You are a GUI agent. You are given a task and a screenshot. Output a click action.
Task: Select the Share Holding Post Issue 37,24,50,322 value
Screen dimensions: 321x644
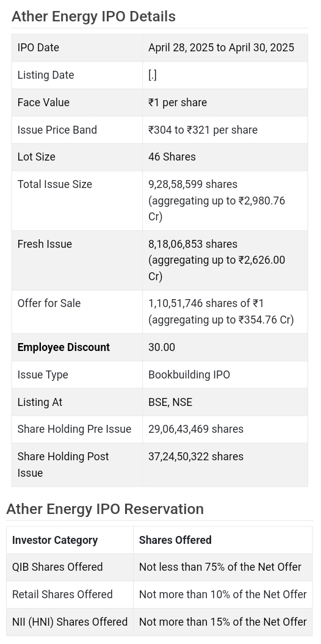tap(196, 457)
